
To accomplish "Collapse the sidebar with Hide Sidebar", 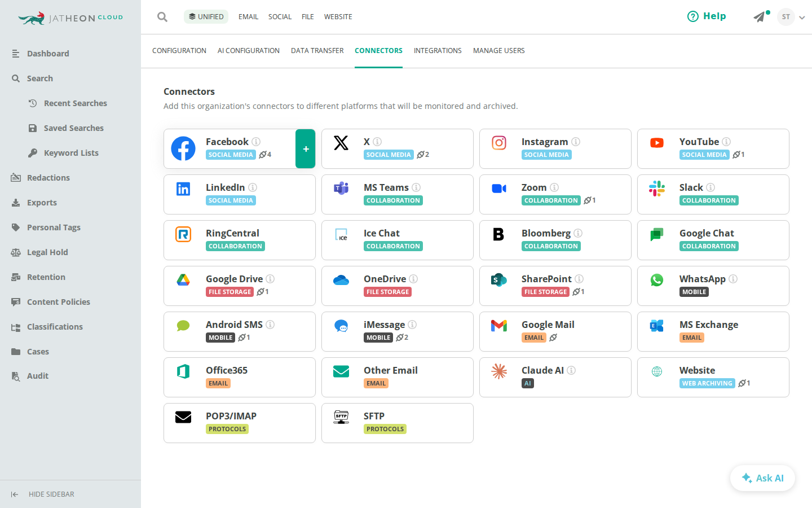I will [x=43, y=494].
